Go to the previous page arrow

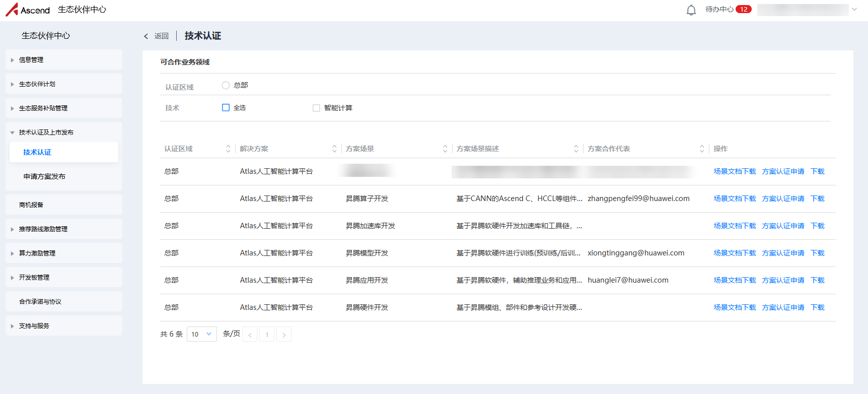point(250,335)
